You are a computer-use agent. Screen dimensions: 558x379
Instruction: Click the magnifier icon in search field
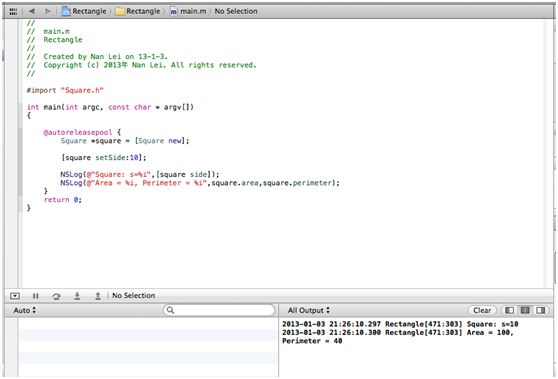tap(170, 310)
